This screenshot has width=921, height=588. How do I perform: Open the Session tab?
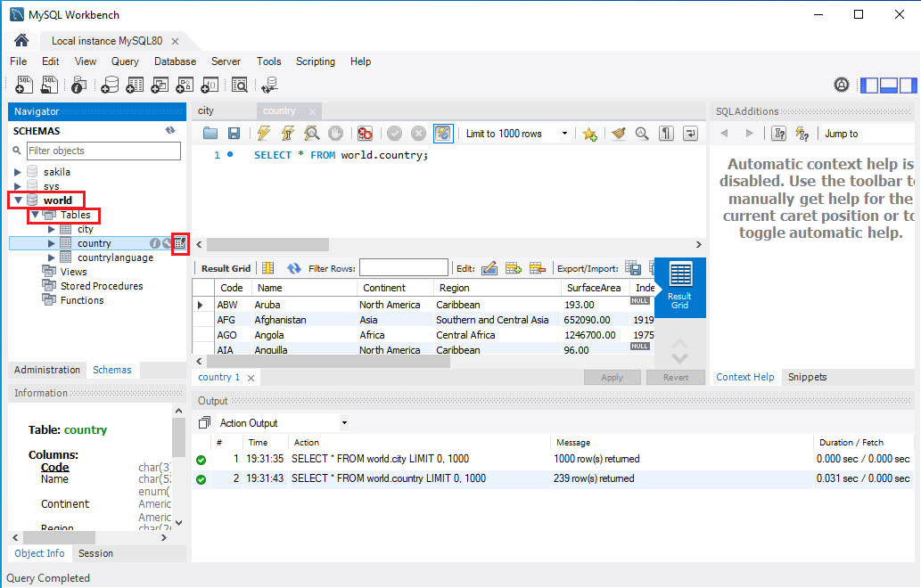tap(95, 553)
